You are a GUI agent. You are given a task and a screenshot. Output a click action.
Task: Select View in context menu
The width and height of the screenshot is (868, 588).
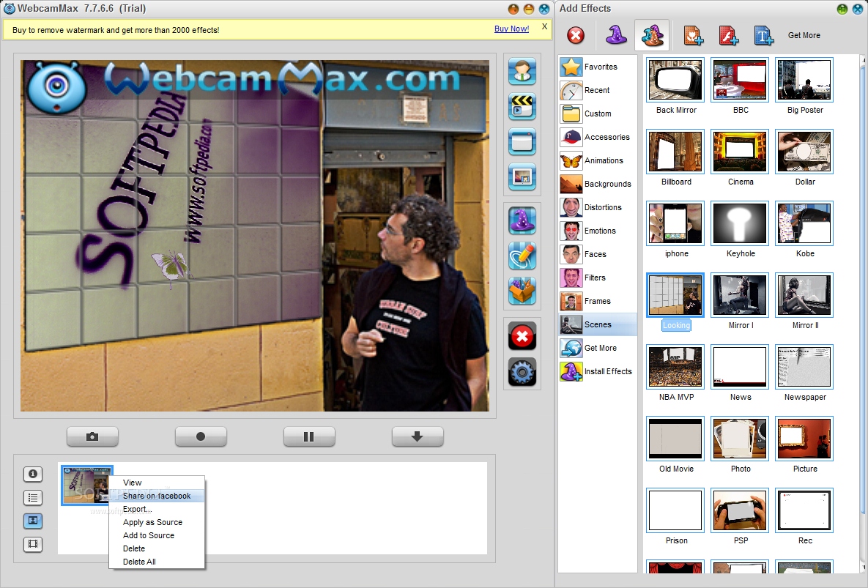[157, 483]
